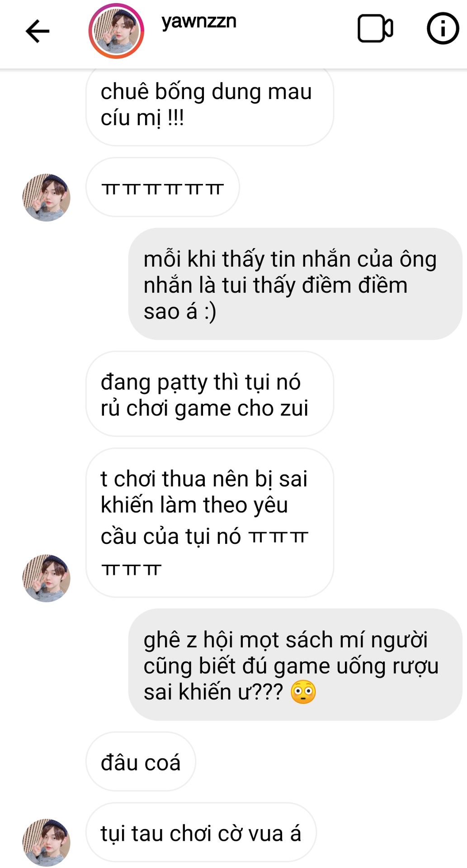
Task: Select the 'chuê bống dung mau cíu mị' message
Action: click(x=210, y=107)
